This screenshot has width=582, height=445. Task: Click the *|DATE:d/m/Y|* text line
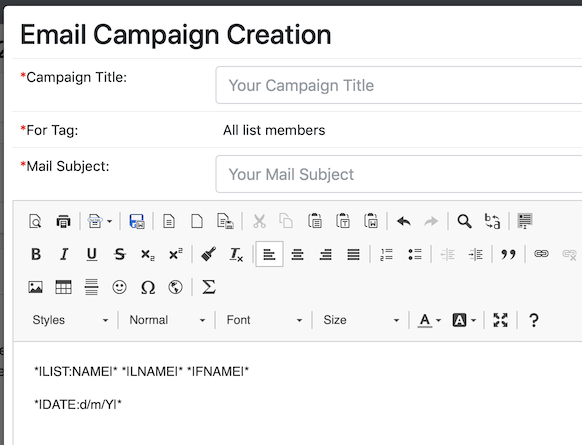tap(78, 404)
